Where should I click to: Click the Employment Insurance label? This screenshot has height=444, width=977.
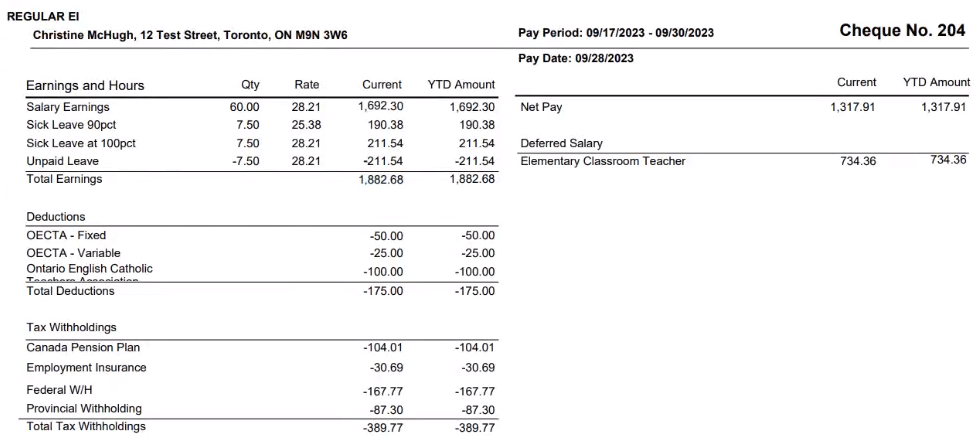coord(86,367)
